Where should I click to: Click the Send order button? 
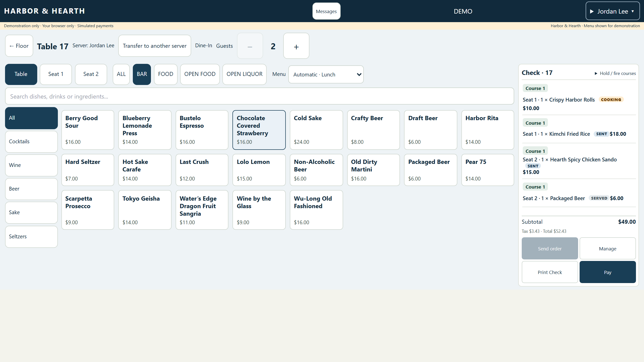tap(550, 249)
